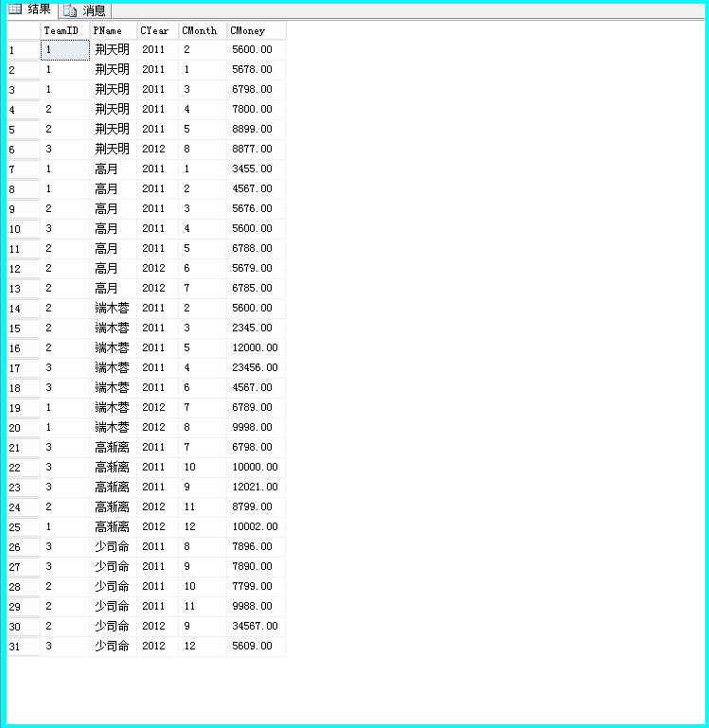Click CMoney value 7896.00

252,546
